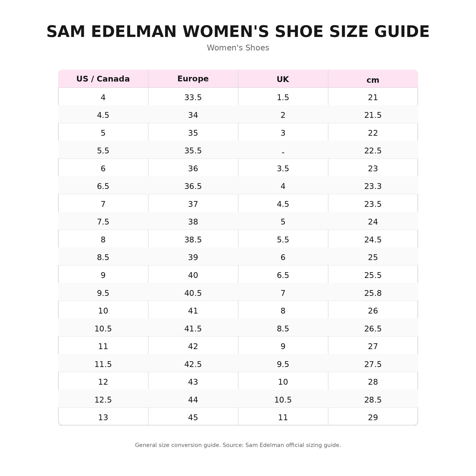
Task: Click the page title Sam Edelman Women's Shoe Size Guide
Action: coord(238,32)
